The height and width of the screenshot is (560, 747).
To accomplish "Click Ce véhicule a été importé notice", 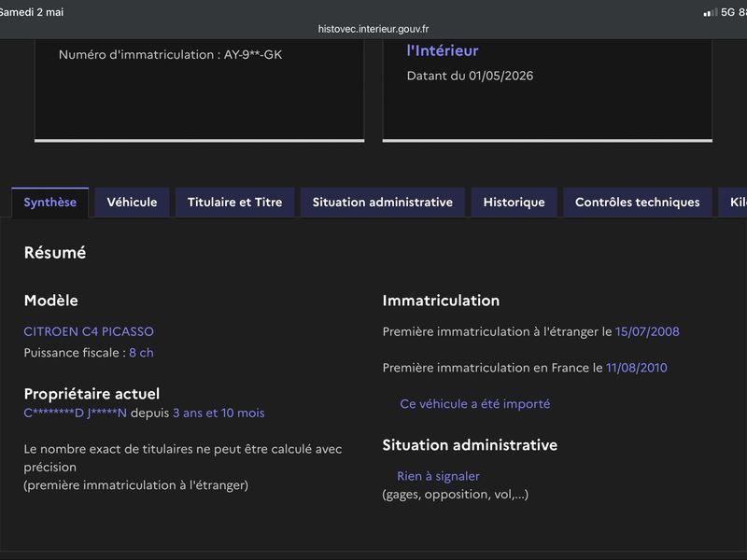I will click(475, 404).
